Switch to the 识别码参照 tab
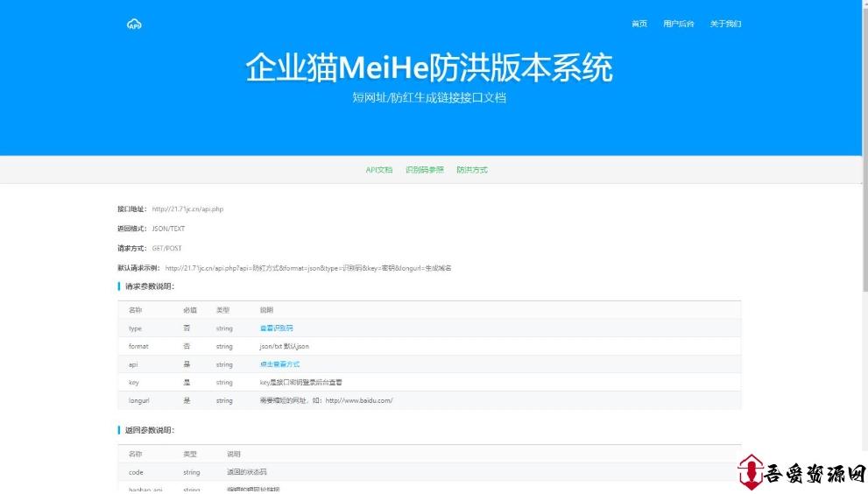The image size is (868, 494). pos(425,170)
